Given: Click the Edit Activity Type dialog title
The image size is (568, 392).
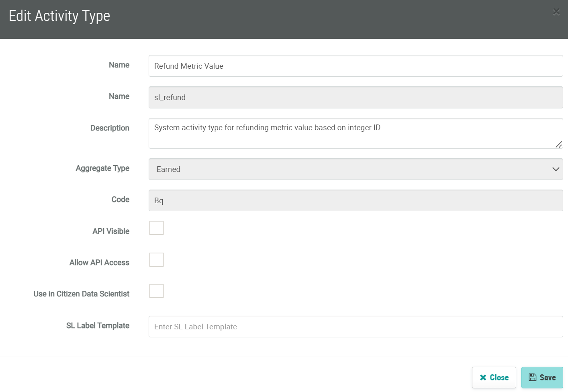Looking at the screenshot, I should click(59, 16).
